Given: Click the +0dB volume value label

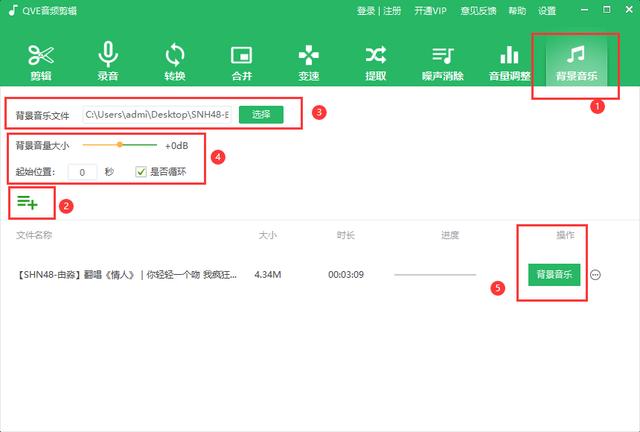Looking at the screenshot, I should coord(177,146).
